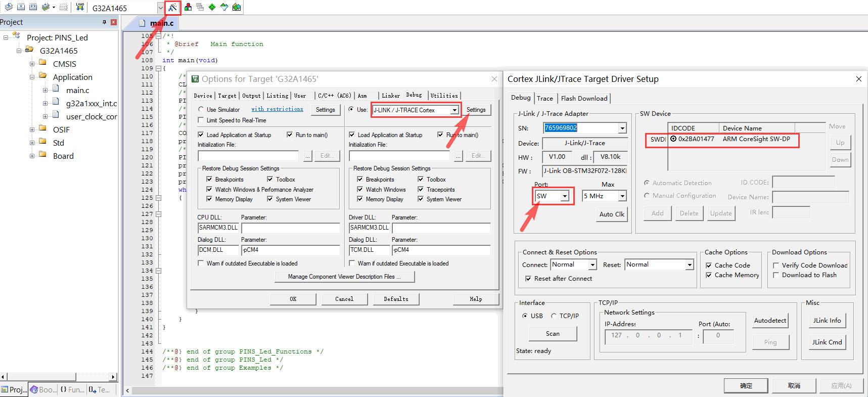The image size is (868, 397).
Task: Switch to the Flash Download tab
Action: (584, 99)
